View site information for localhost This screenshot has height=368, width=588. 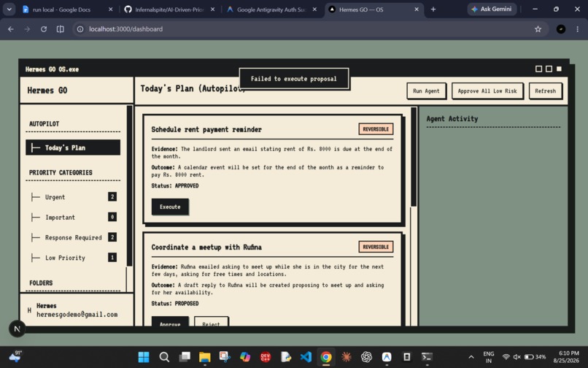coord(80,29)
